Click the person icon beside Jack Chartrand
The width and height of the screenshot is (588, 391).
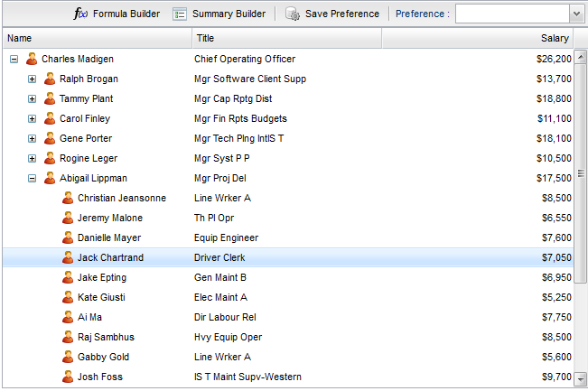pyautogui.click(x=68, y=257)
